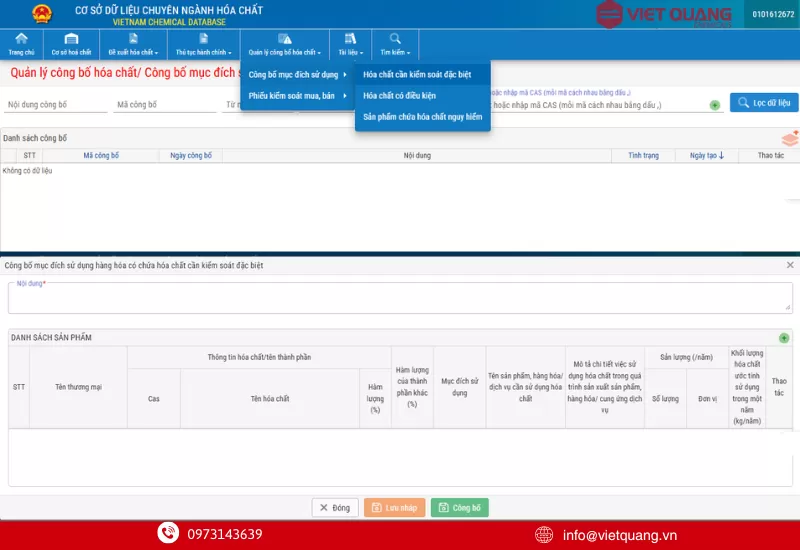Click Vietnam national emblem logo
800x550 pixels.
[41, 14]
